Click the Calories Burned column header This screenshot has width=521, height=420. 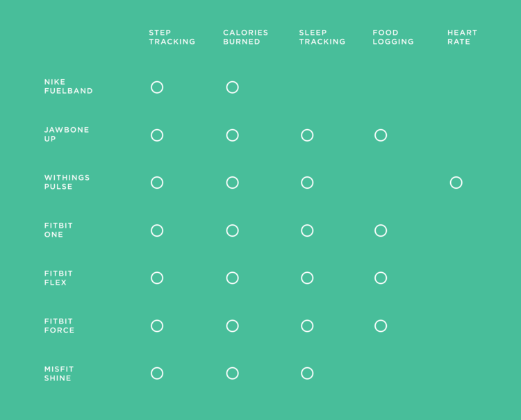tap(245, 37)
